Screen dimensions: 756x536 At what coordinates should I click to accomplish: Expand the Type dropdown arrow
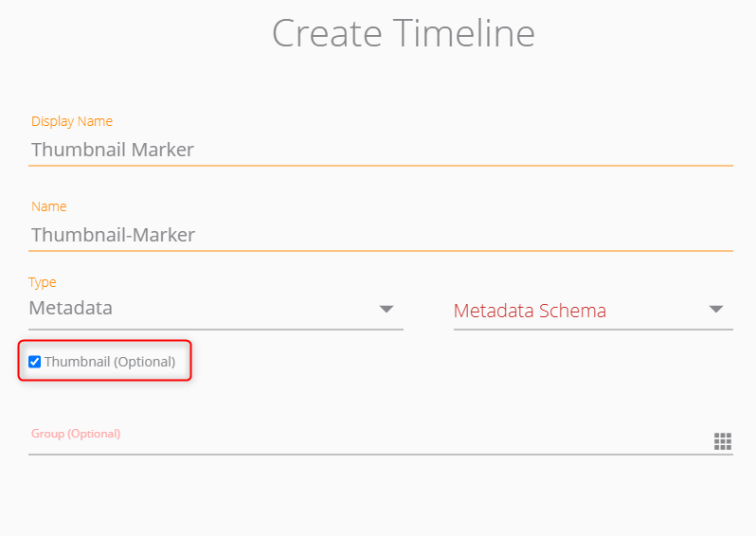(x=387, y=309)
